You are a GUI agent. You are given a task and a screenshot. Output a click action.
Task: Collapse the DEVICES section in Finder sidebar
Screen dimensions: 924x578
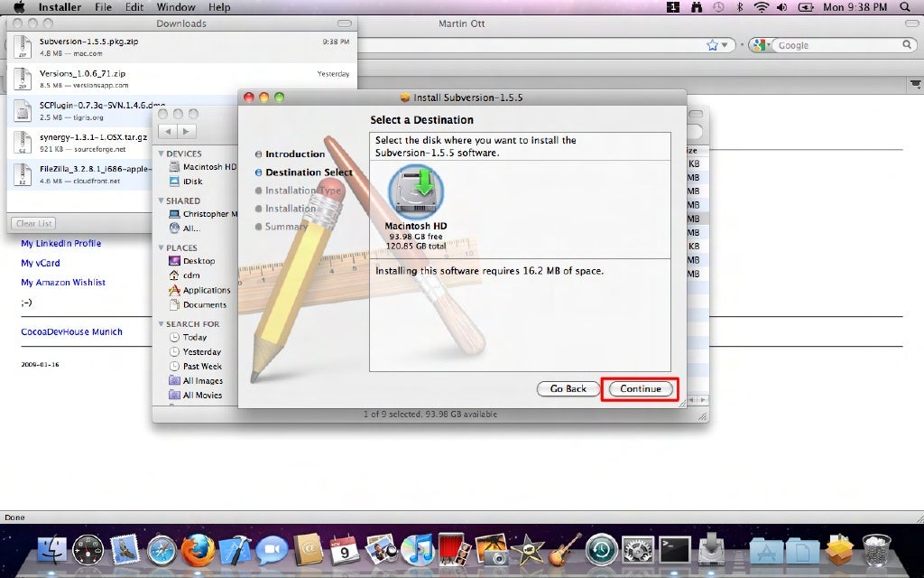161,154
